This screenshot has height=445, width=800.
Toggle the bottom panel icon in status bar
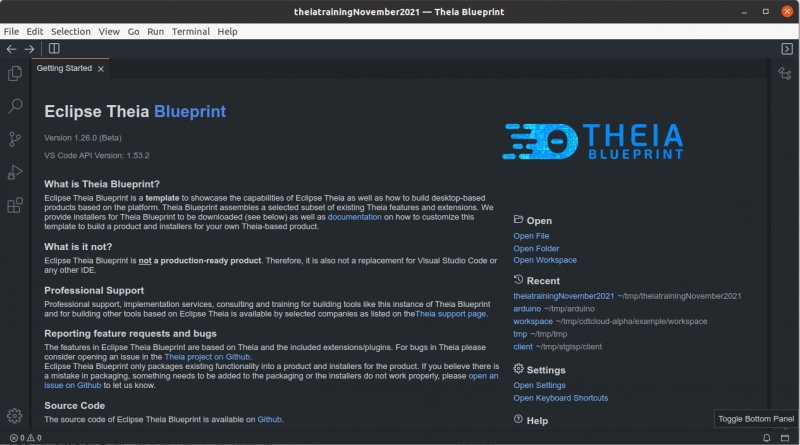[785, 438]
